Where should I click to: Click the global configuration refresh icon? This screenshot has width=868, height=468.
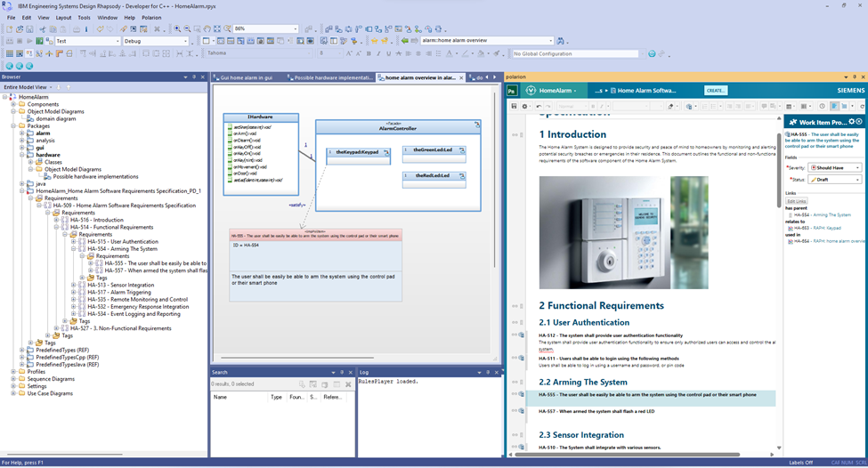[652, 53]
